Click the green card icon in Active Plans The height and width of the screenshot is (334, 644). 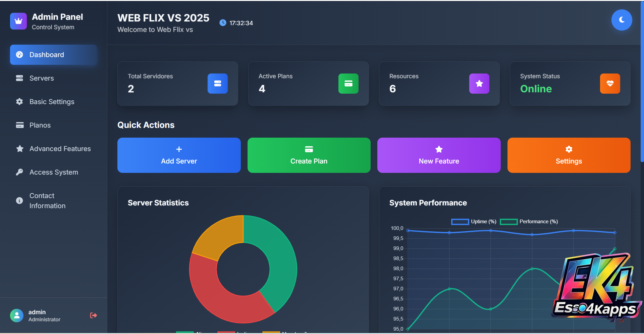click(x=348, y=84)
